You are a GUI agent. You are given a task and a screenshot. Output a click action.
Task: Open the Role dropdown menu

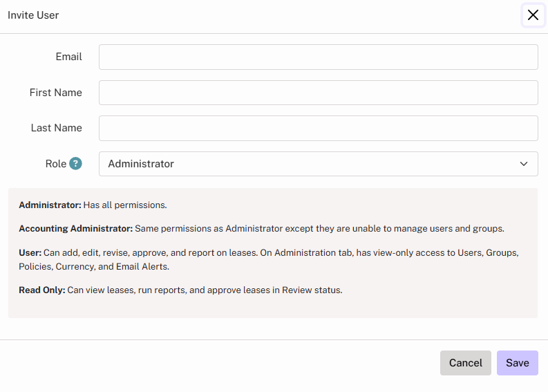click(318, 164)
